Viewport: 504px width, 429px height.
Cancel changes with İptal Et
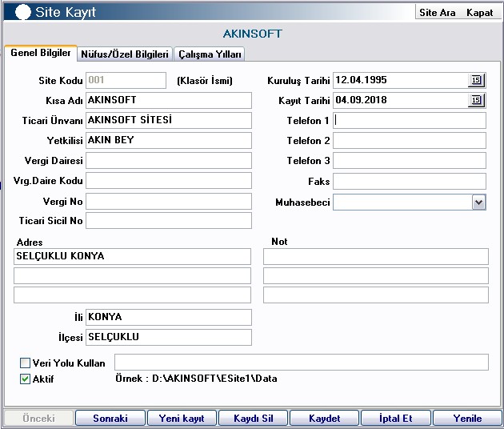tap(396, 418)
